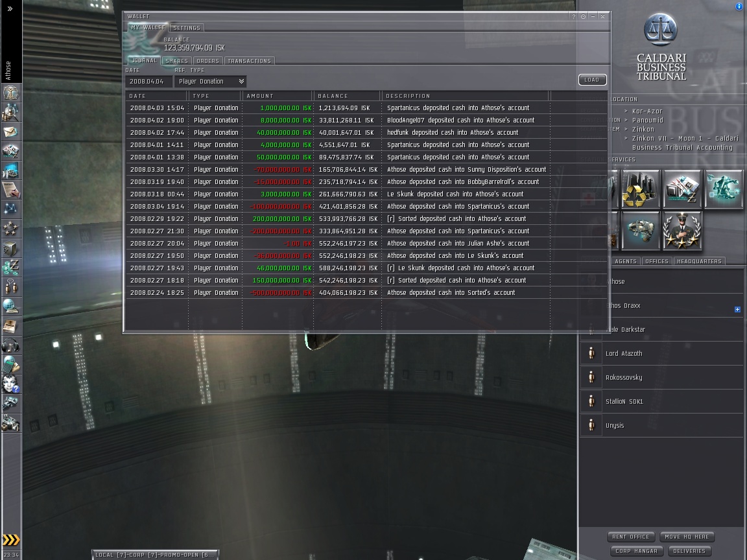
Task: Switch to the Orders tab
Action: point(207,61)
